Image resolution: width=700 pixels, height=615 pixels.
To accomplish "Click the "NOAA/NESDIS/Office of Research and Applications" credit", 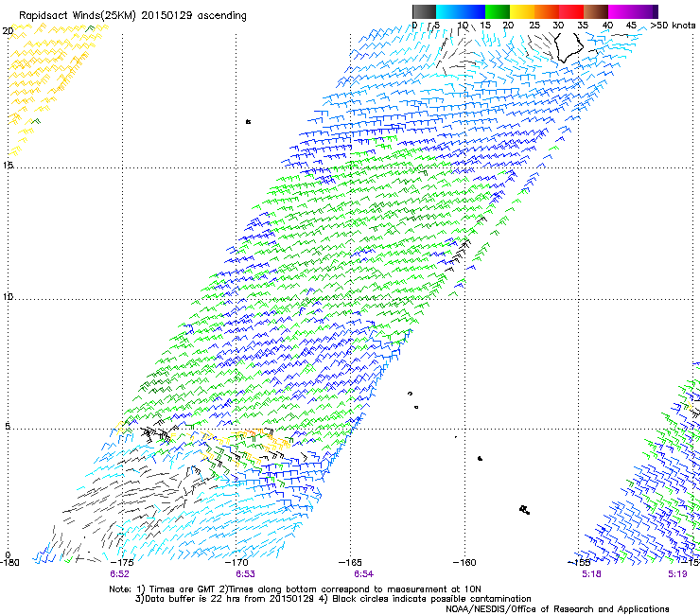I will tap(557, 609).
